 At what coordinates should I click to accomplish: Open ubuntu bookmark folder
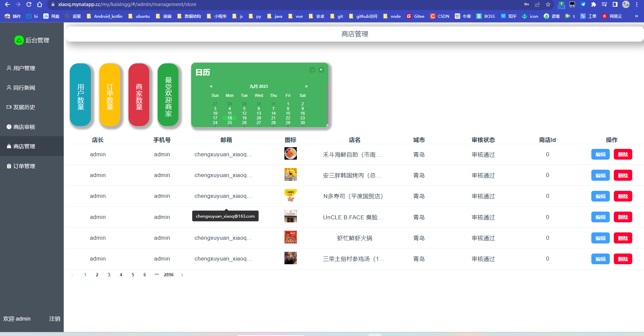coord(139,16)
